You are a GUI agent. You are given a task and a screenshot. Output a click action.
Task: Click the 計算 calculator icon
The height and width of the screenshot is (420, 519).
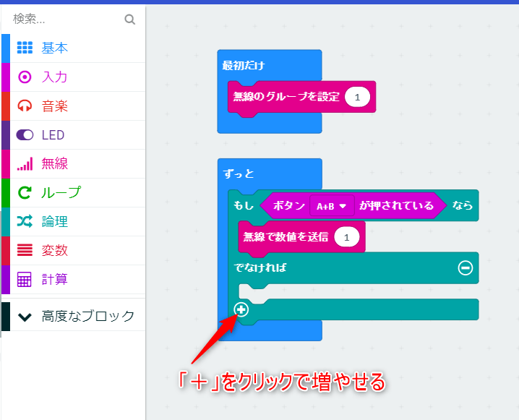25,279
